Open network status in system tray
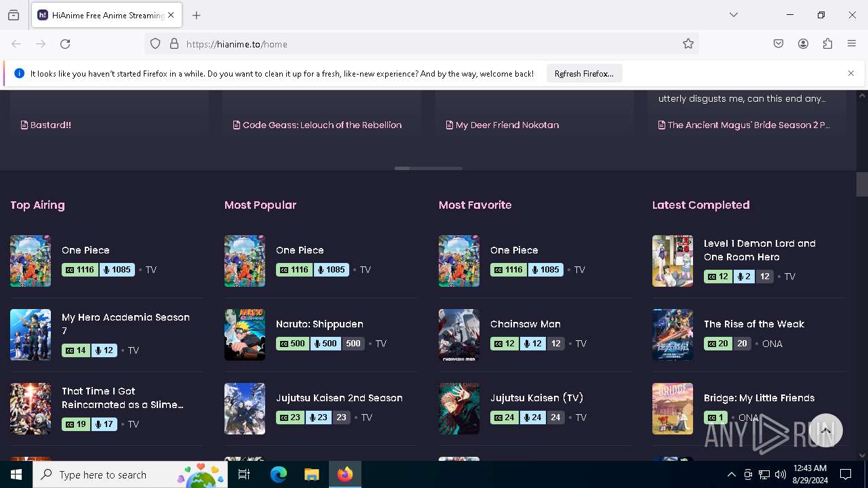The image size is (868, 488). pos(764,474)
